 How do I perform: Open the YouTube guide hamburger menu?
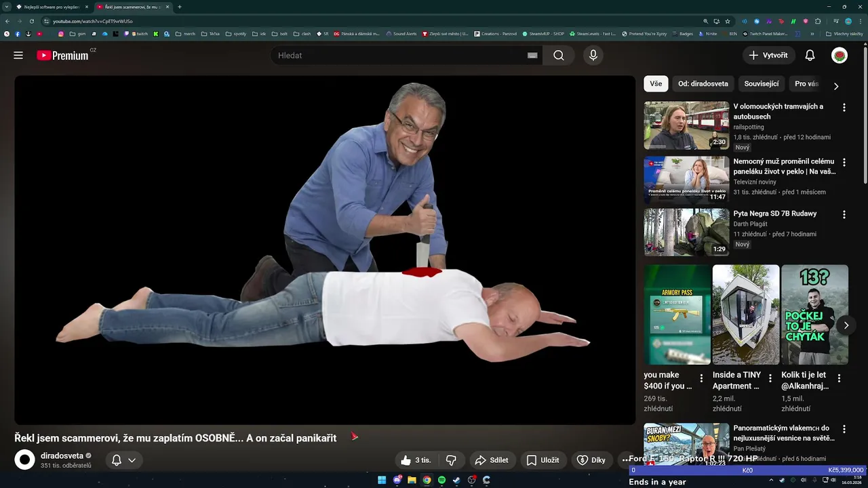click(x=18, y=56)
